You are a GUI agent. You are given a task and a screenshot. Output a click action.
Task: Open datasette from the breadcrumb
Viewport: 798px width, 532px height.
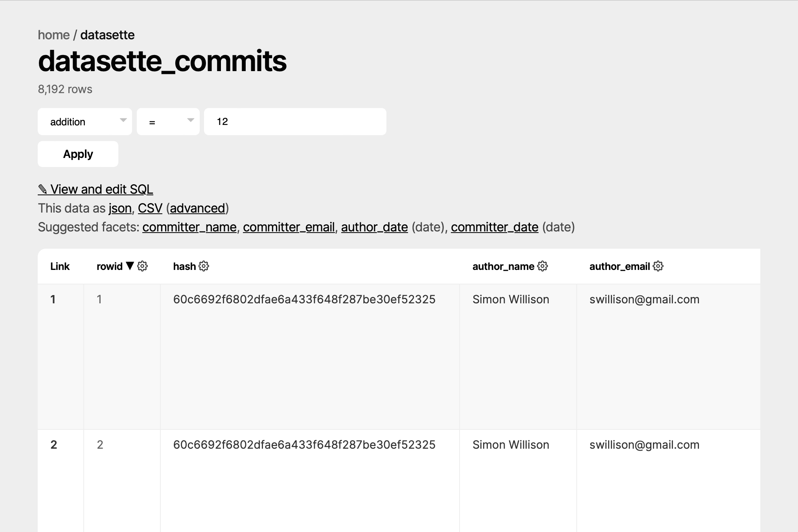pos(107,35)
